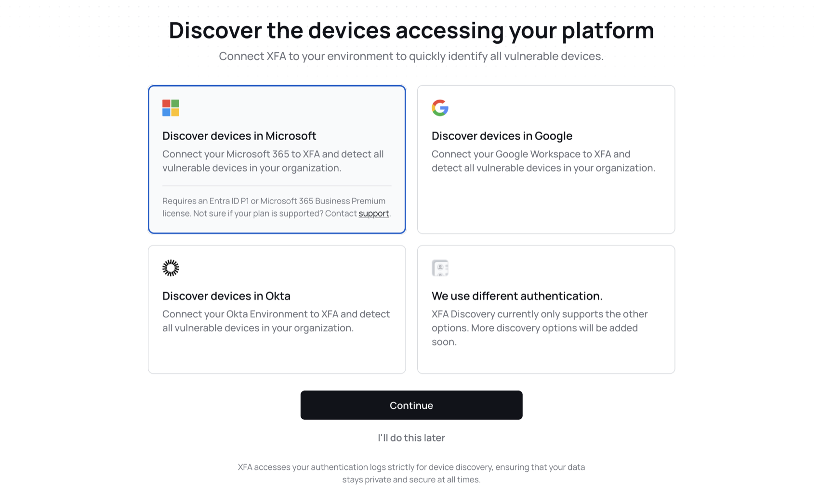Click the Google Workspace description text
The height and width of the screenshot is (504, 819).
543,161
